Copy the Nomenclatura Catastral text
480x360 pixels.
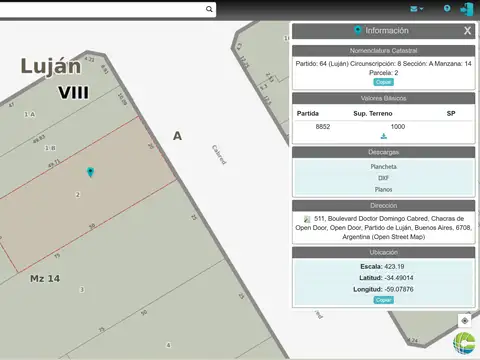click(383, 82)
